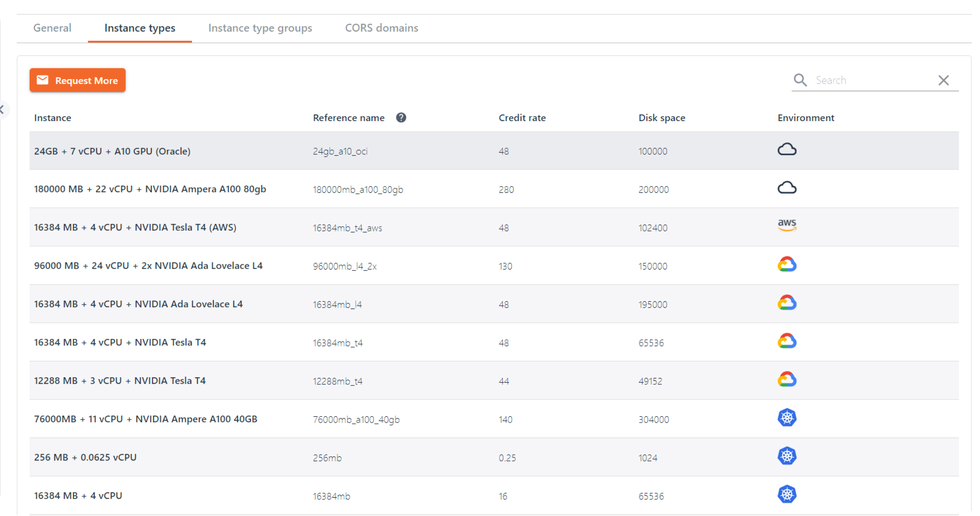Click the Environment column header

coord(805,117)
